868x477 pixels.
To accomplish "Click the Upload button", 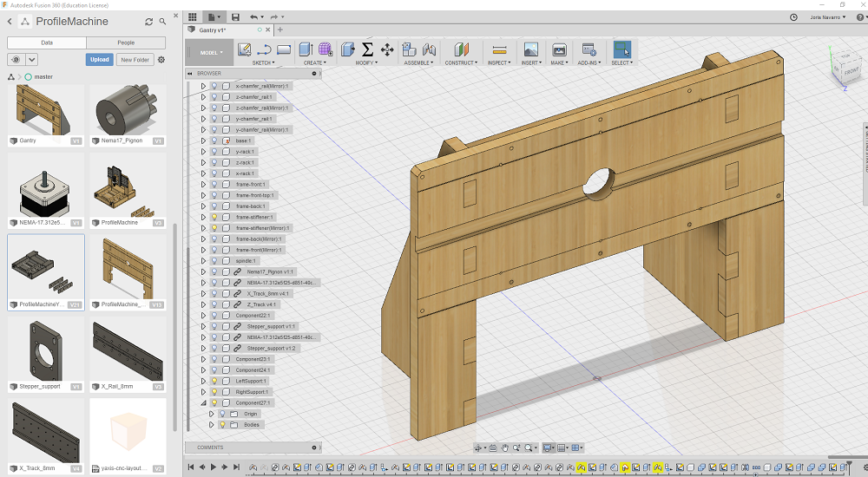I will tap(99, 60).
